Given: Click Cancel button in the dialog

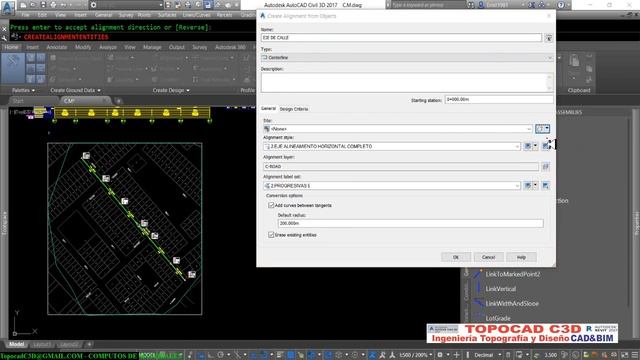Looking at the screenshot, I should coord(488,257).
